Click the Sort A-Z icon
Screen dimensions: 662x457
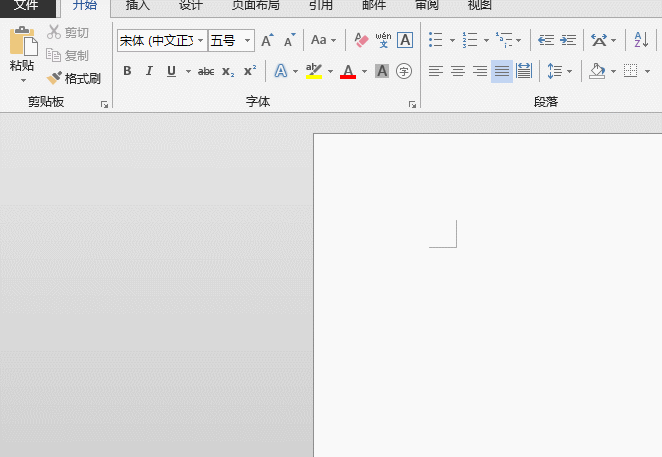coord(641,40)
